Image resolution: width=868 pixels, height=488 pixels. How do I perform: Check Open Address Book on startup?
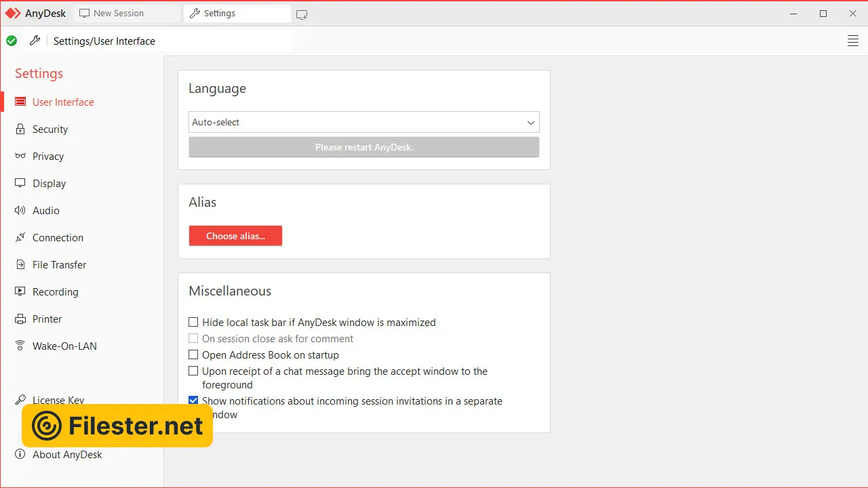[x=194, y=355]
